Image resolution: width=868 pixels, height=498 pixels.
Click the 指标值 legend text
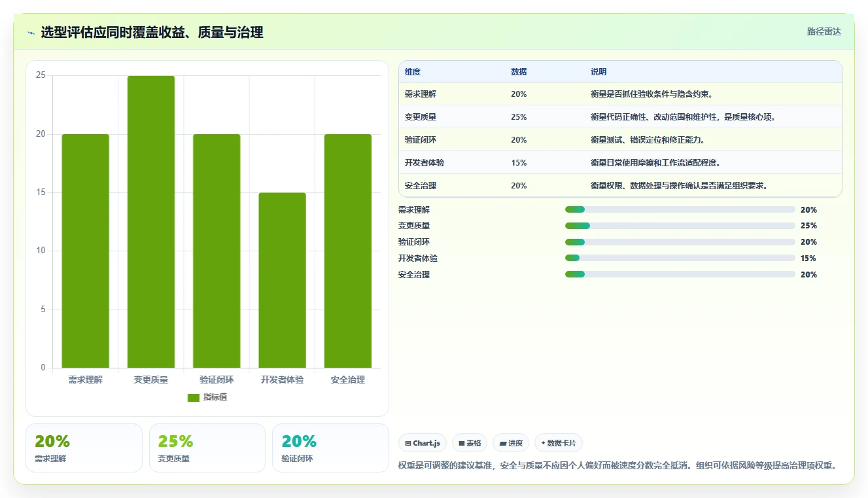click(x=215, y=397)
